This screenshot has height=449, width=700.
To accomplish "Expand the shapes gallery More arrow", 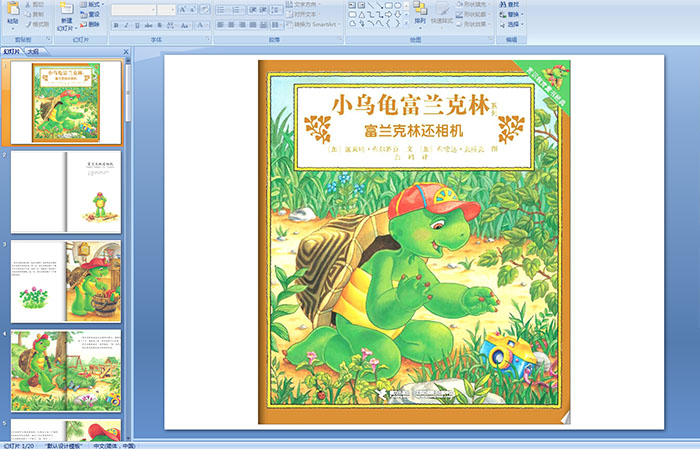I will [x=406, y=23].
